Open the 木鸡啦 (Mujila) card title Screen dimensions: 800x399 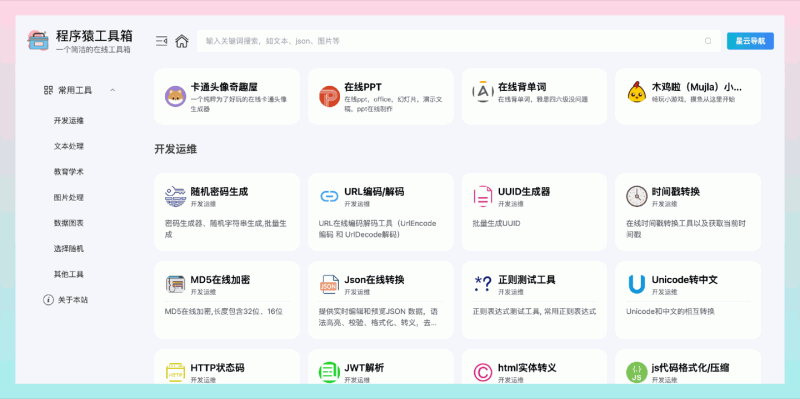tap(697, 87)
